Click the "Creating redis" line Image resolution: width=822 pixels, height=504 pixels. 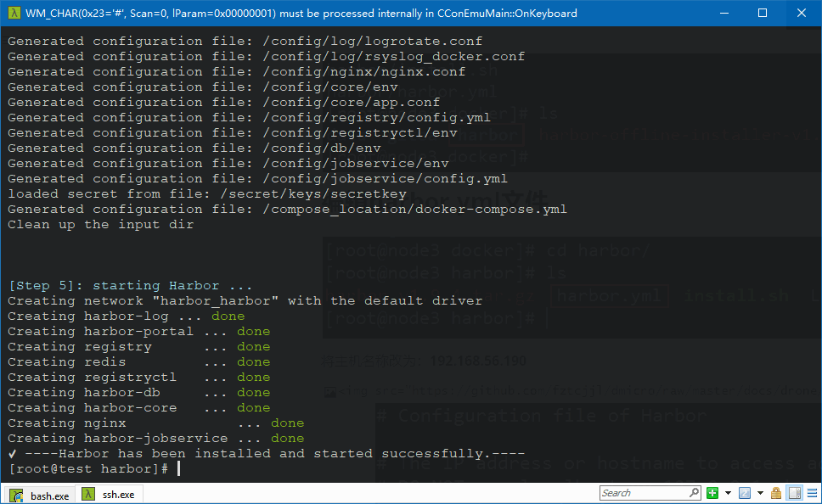coord(139,361)
